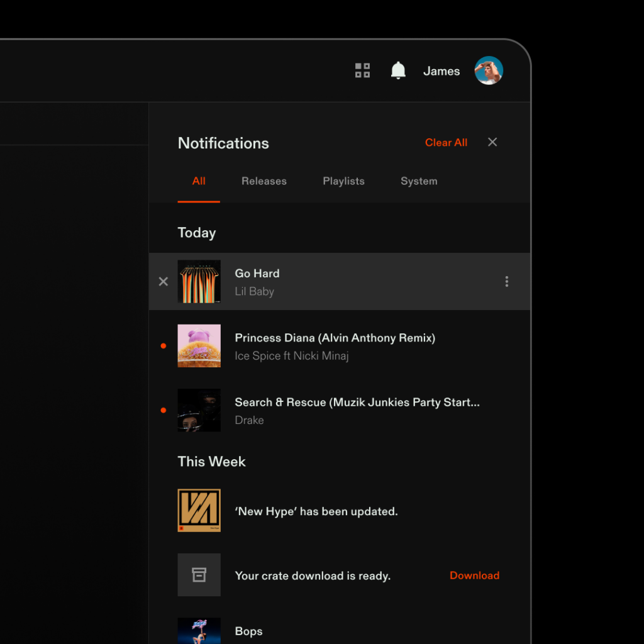Click the unread dot beside Search & Rescue
This screenshot has width=644, height=644.
coord(164,410)
